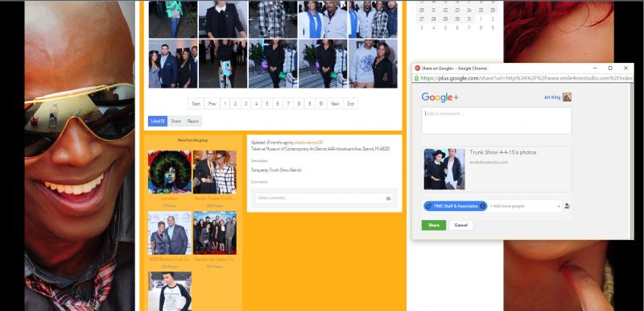Click the add people icon beside recipients
644x311 pixels.
pos(567,205)
